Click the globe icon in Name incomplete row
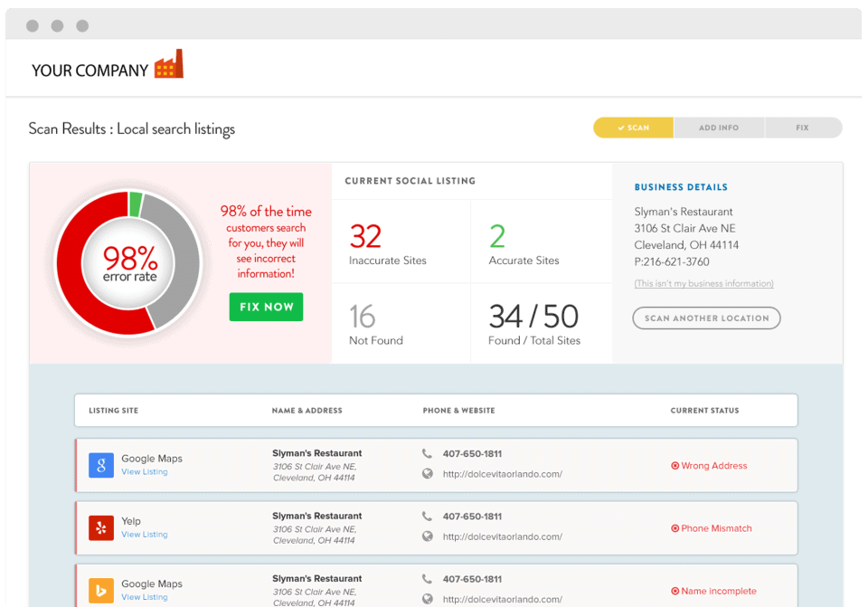 pos(428,599)
